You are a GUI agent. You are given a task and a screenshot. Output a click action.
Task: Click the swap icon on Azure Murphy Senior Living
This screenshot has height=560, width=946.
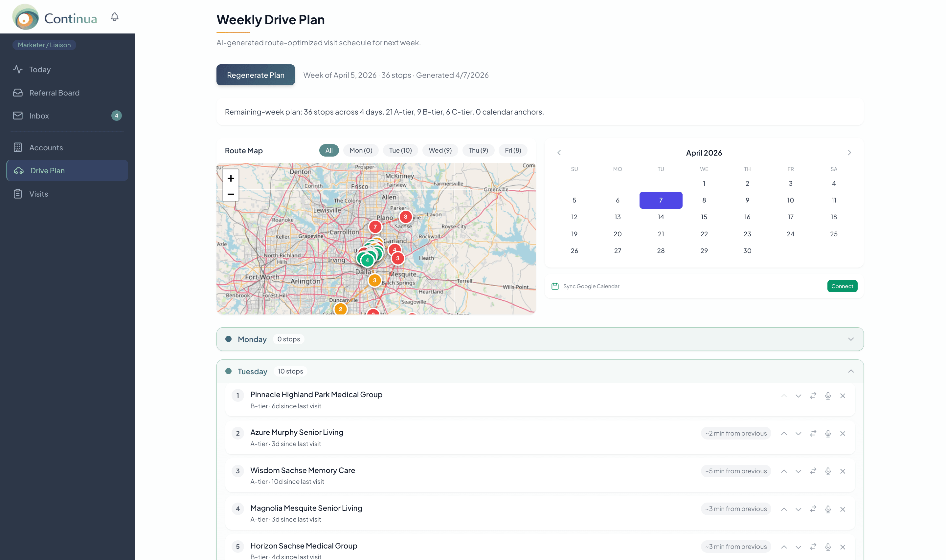coord(813,433)
